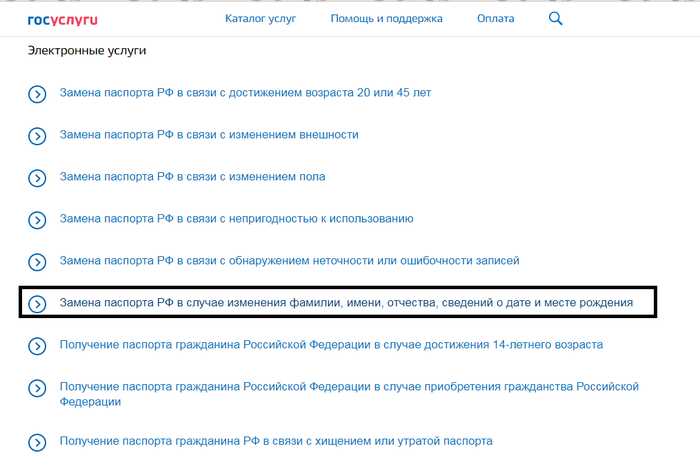This screenshot has width=700, height=473.
Task: Click arrow icon beside непригодностью к использованию item
Action: tap(37, 220)
